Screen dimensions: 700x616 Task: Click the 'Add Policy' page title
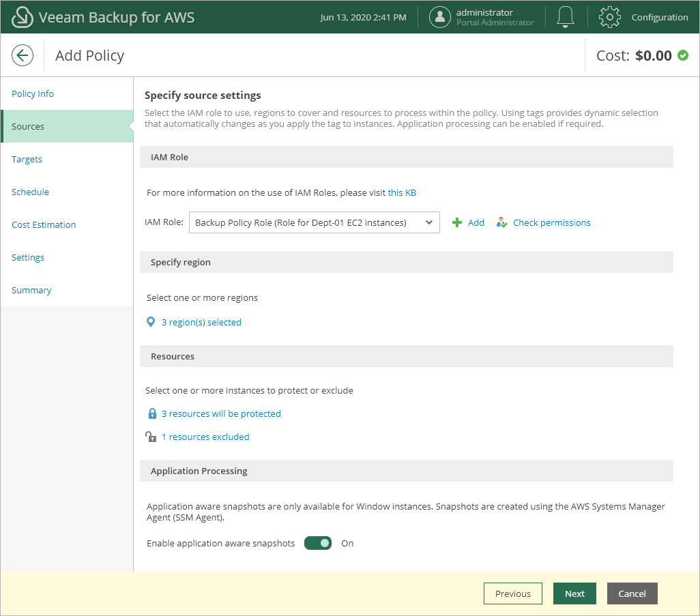click(x=90, y=55)
